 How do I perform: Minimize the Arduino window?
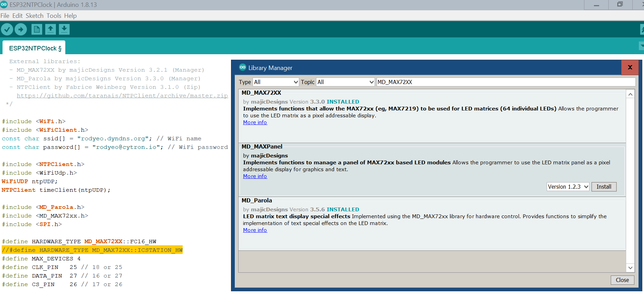(596, 5)
